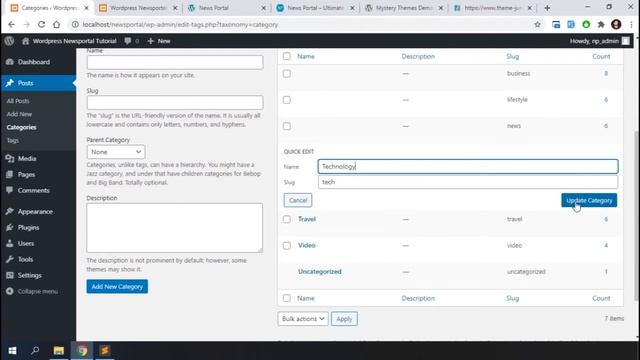Open the WordPress logo menu

pos(9,41)
